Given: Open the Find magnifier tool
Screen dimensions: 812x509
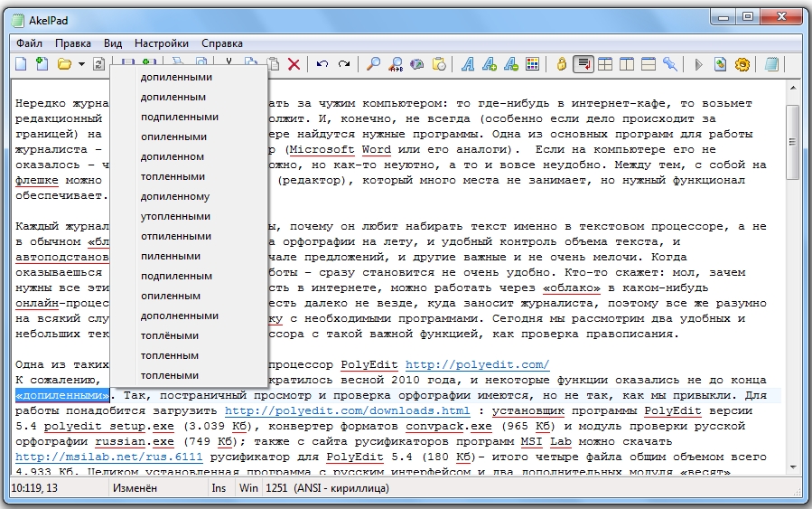Looking at the screenshot, I should tap(373, 64).
